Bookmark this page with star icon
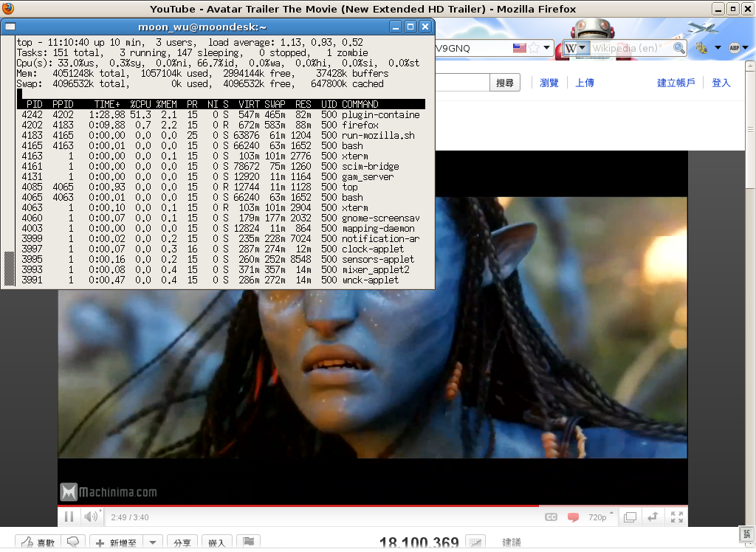This screenshot has height=552, width=756. tap(533, 48)
